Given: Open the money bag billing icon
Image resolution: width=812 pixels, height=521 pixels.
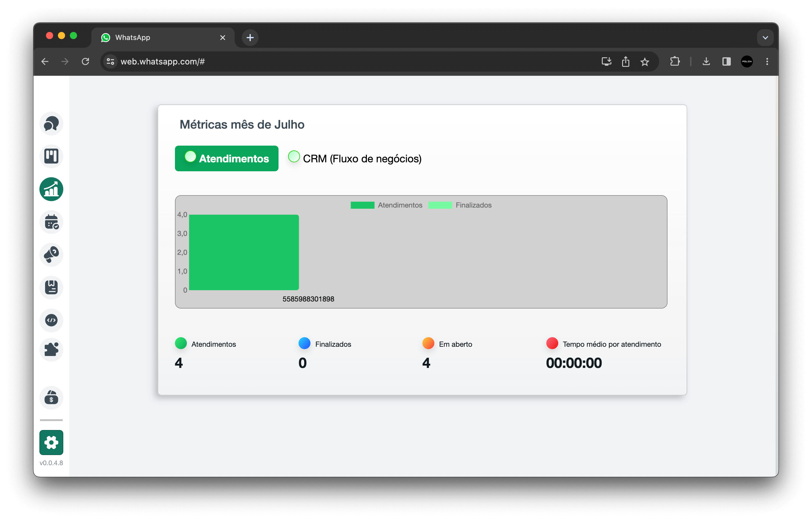Looking at the screenshot, I should tap(51, 397).
